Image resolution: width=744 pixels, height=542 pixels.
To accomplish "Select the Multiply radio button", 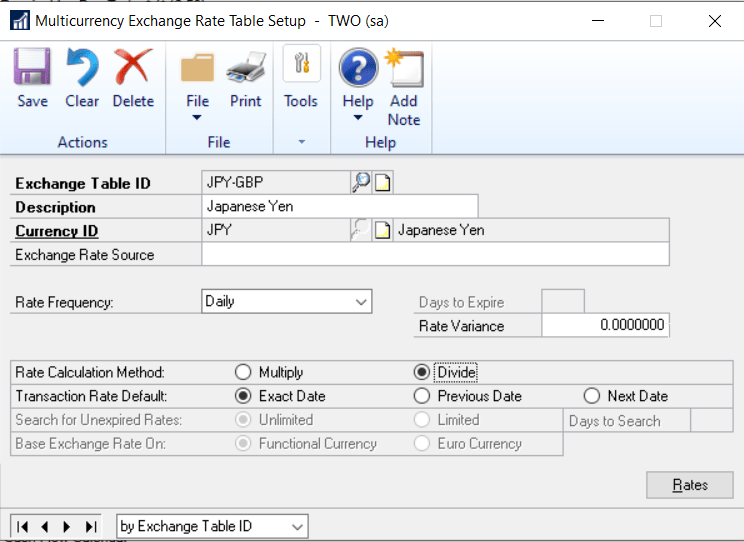I will click(x=242, y=372).
